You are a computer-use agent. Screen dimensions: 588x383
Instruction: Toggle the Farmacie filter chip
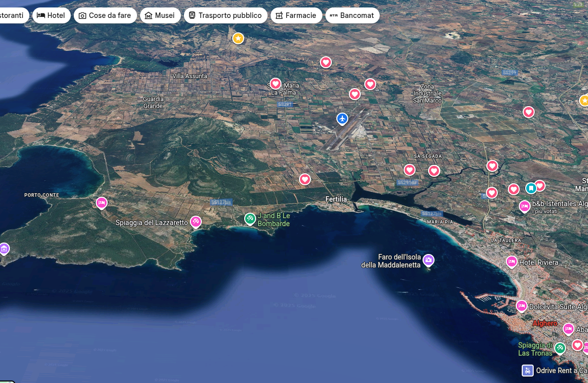click(296, 15)
